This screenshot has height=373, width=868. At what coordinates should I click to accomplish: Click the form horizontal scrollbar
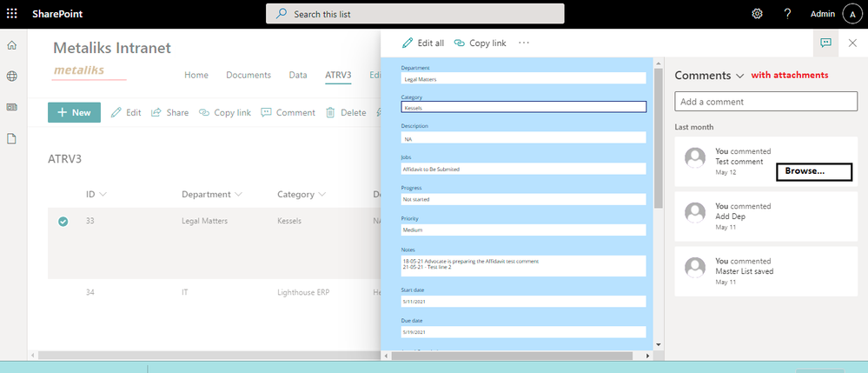[x=511, y=356]
